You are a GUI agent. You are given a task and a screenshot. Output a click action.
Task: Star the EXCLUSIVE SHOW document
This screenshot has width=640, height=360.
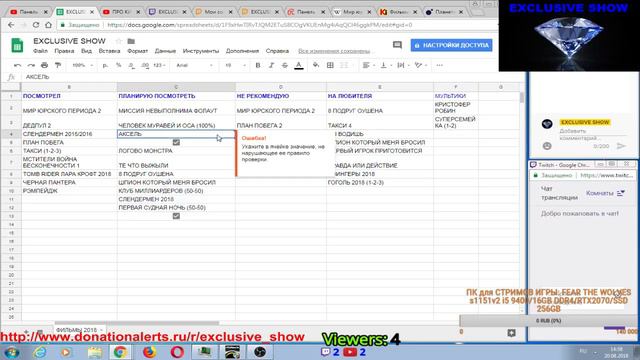click(119, 41)
